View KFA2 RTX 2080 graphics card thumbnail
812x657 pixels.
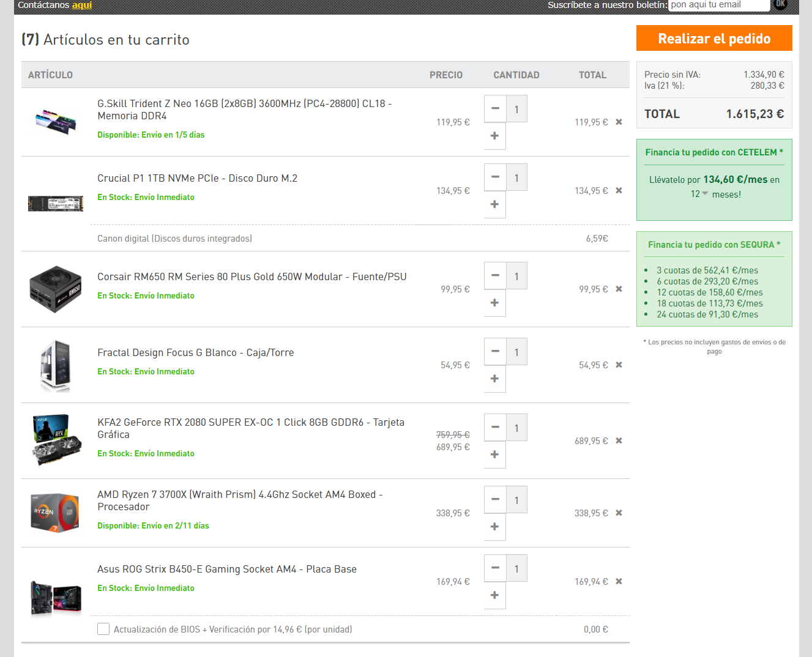56,440
